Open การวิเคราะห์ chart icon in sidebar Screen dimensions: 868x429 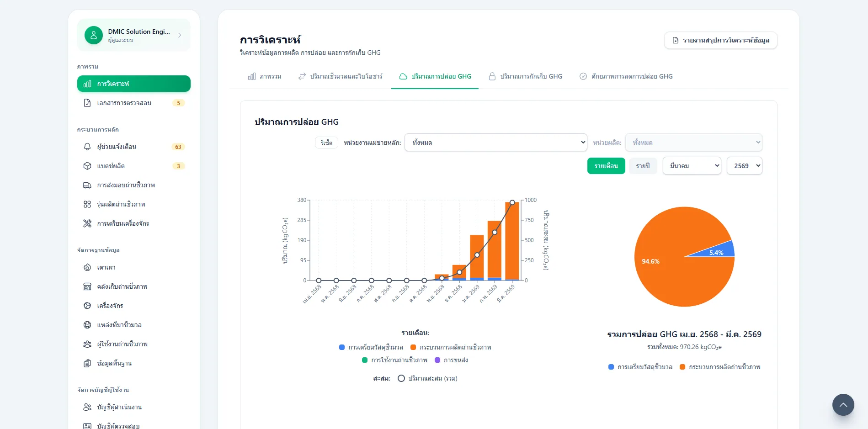click(87, 84)
